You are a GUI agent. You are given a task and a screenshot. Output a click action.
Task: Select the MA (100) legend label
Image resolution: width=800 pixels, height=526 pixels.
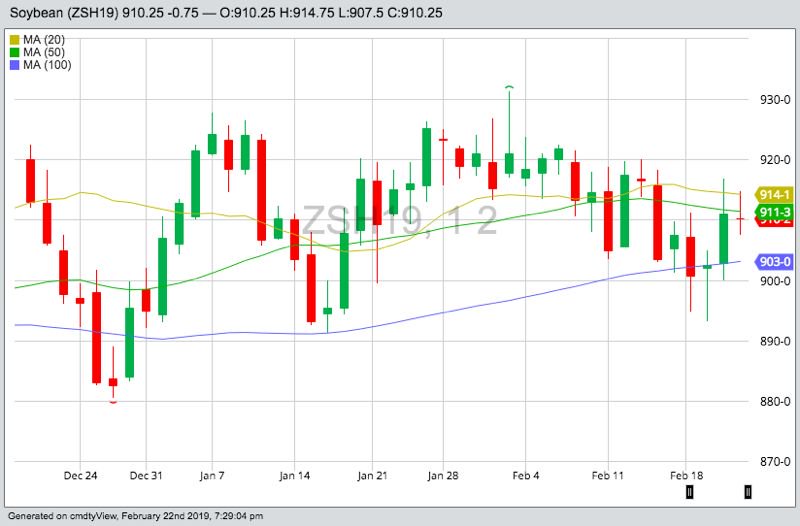47,65
